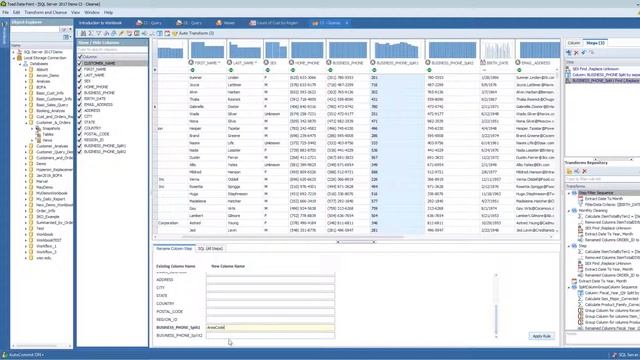Switch to the Column tab in right panel
This screenshot has height=360, width=640.
click(573, 43)
